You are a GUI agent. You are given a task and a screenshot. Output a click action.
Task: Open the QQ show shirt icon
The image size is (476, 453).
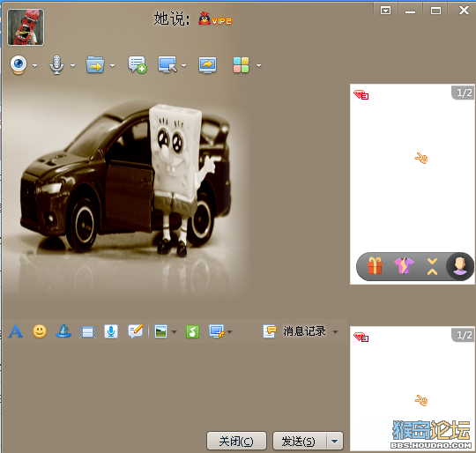[404, 266]
